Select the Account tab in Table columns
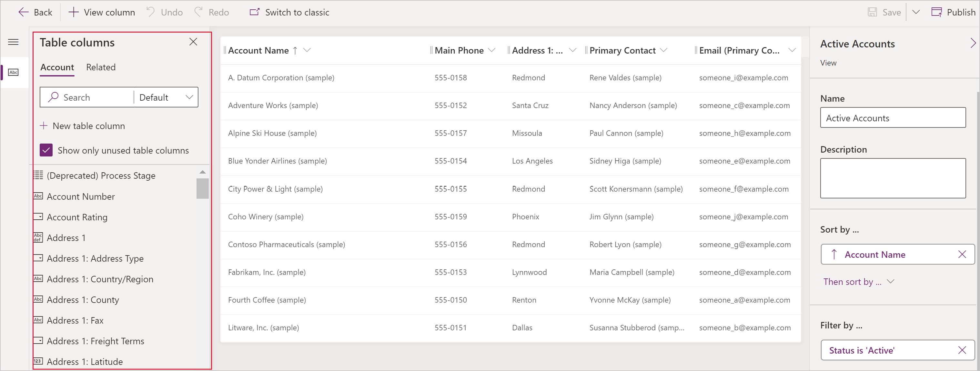 tap(56, 67)
